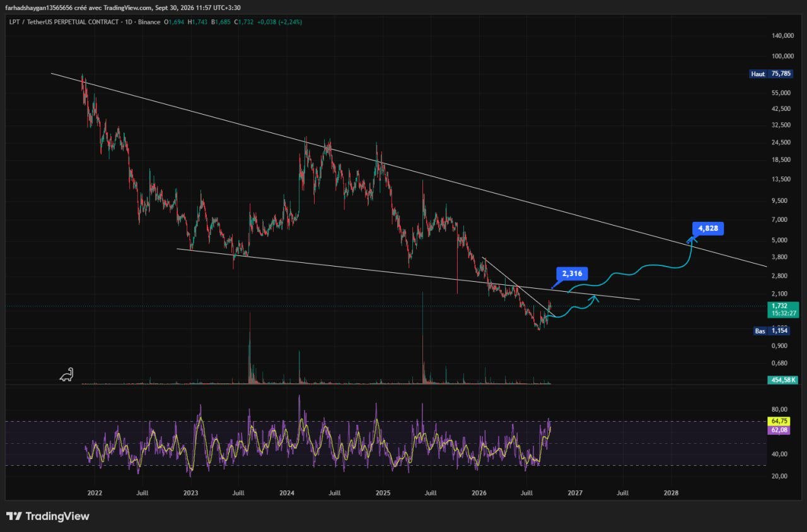Click the low value "1,685" in the legend
This screenshot has width=807, height=532.
coord(224,22)
